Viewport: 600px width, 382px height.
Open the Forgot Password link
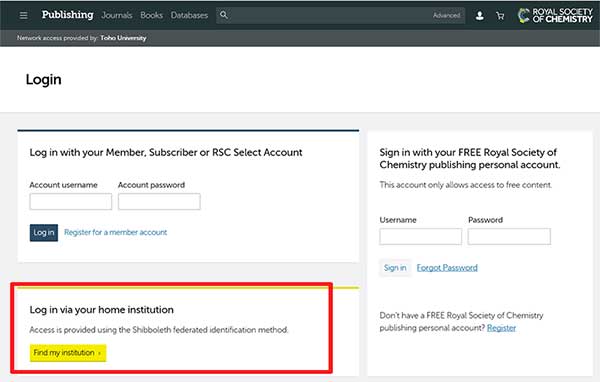point(447,268)
